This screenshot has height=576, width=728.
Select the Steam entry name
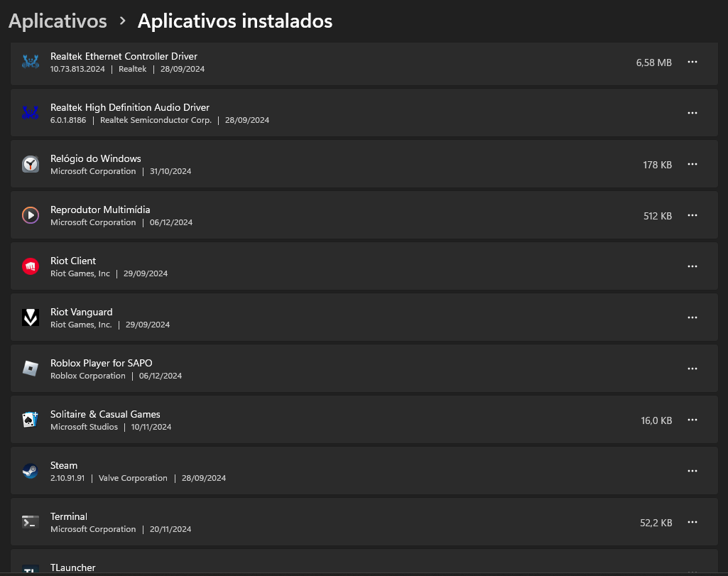(64, 465)
